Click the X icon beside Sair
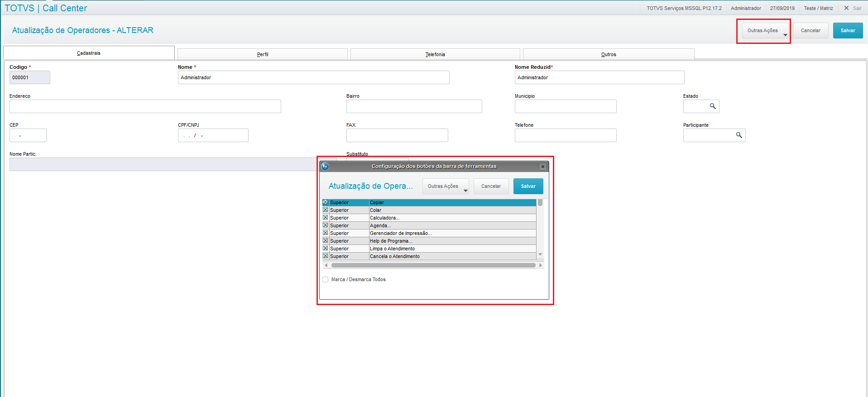Image resolution: width=868 pixels, height=397 pixels. pyautogui.click(x=846, y=8)
